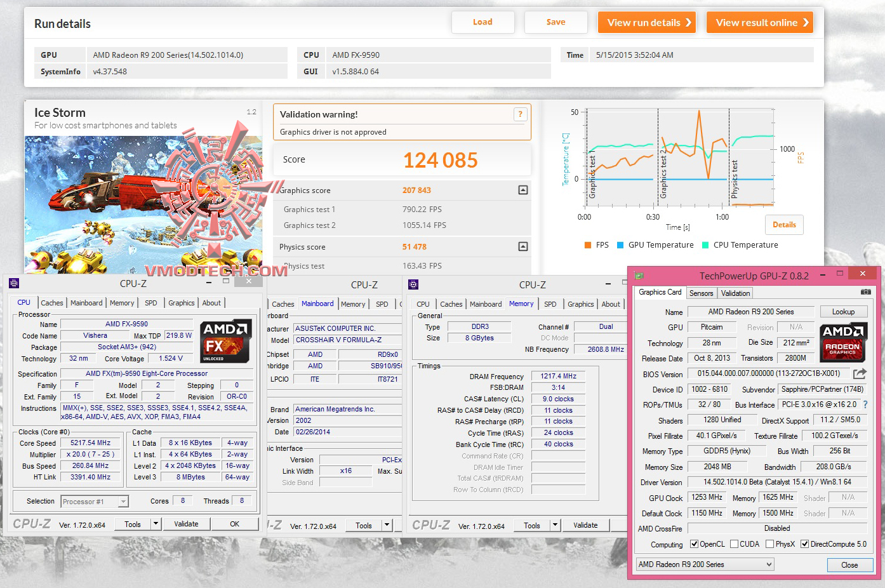Screen dimensions: 885x588
Task: Click the GPU-Z BIOS Version field
Action: 769,373
